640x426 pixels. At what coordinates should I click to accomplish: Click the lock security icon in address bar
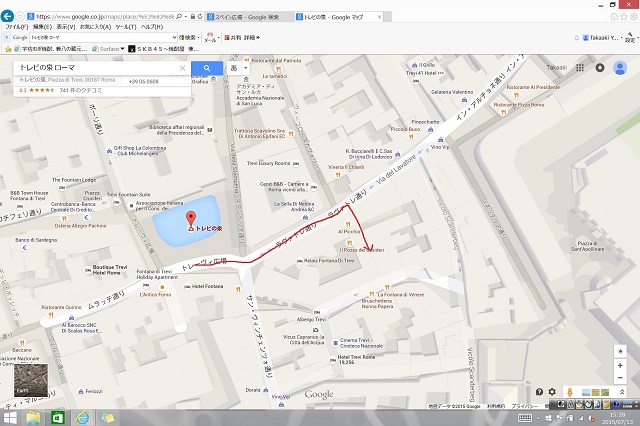(193, 17)
